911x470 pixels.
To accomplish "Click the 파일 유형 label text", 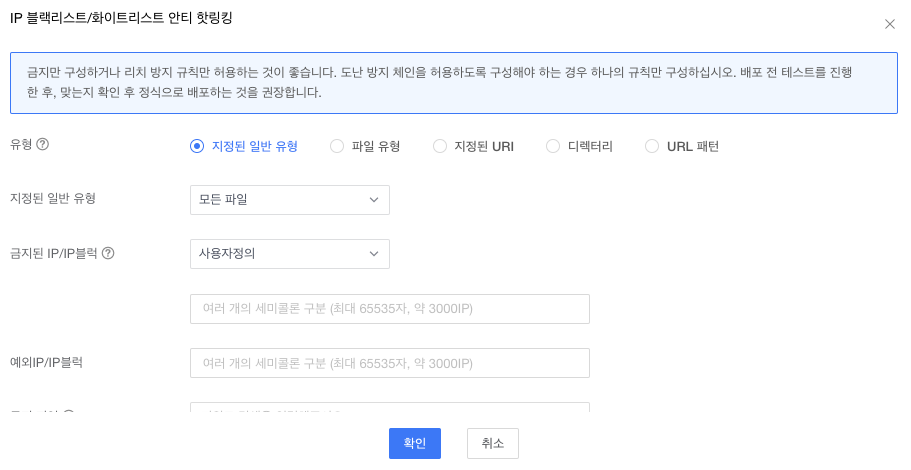I will coord(376,146).
